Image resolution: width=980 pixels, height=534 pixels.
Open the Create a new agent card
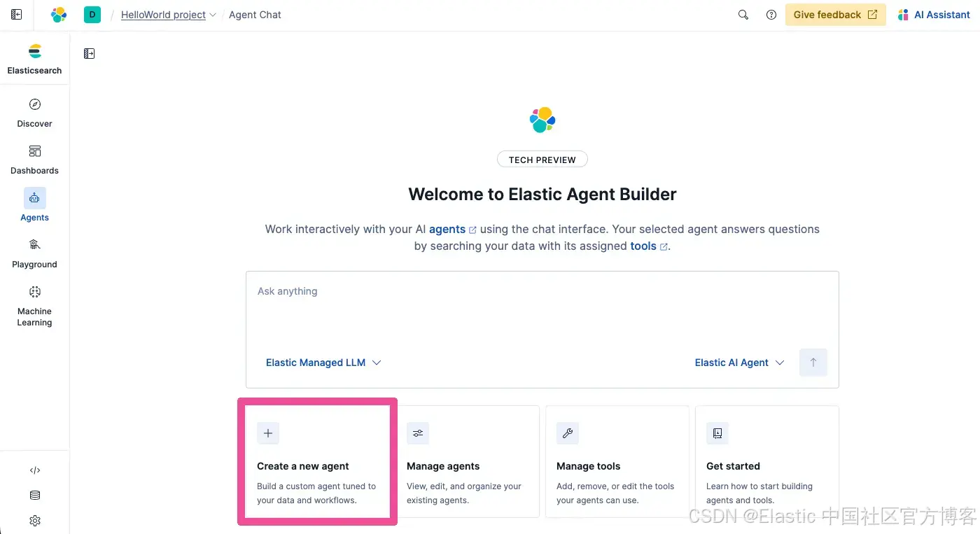(318, 461)
